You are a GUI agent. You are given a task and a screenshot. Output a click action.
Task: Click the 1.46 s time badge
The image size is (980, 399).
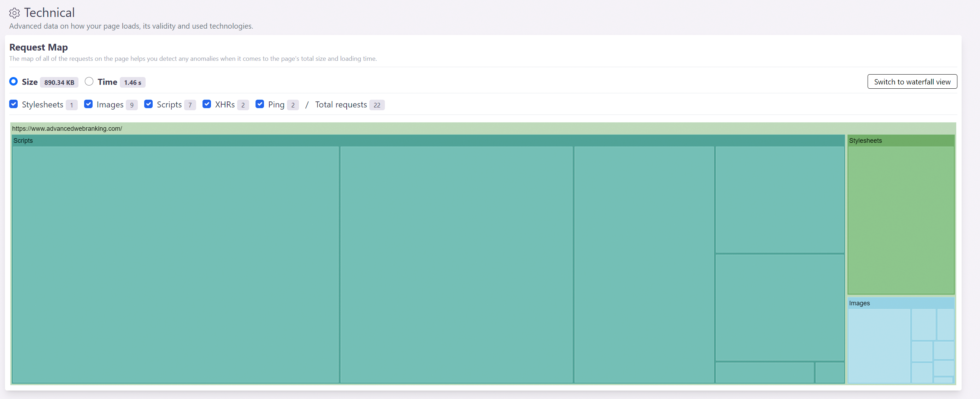tap(133, 83)
